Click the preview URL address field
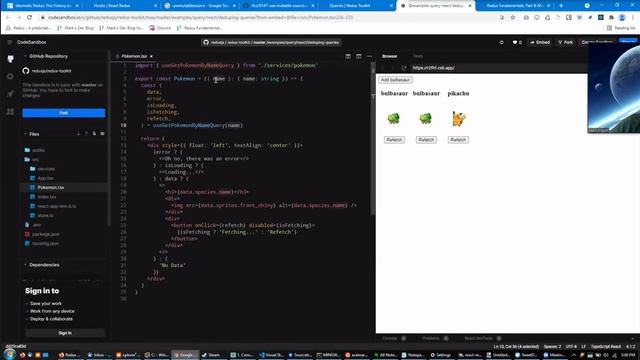Screen dimensions: 640x360 (498, 68)
